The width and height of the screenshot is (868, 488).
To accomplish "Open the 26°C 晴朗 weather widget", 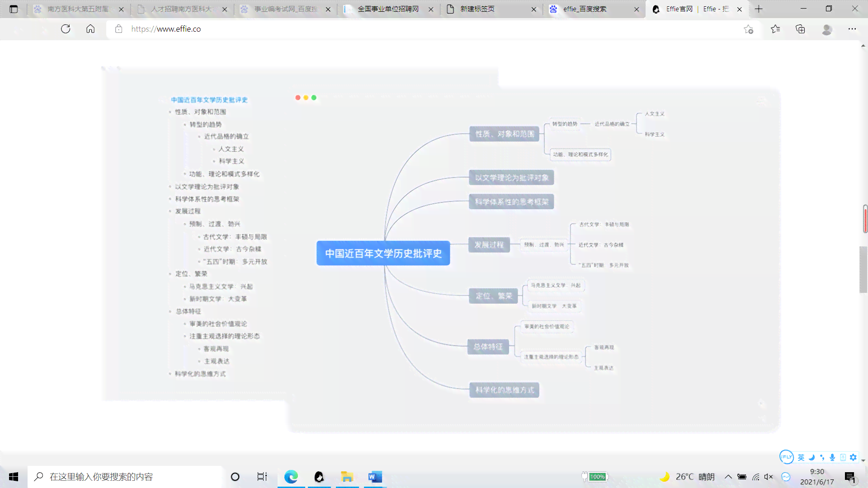I will [x=687, y=477].
